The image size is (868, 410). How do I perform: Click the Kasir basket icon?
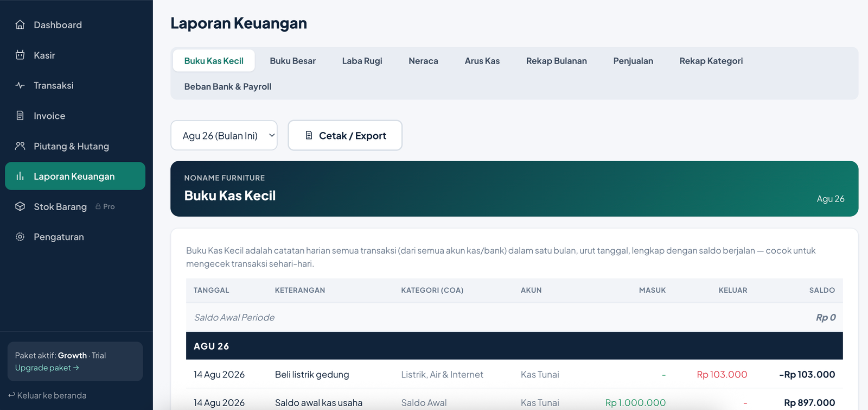point(20,55)
